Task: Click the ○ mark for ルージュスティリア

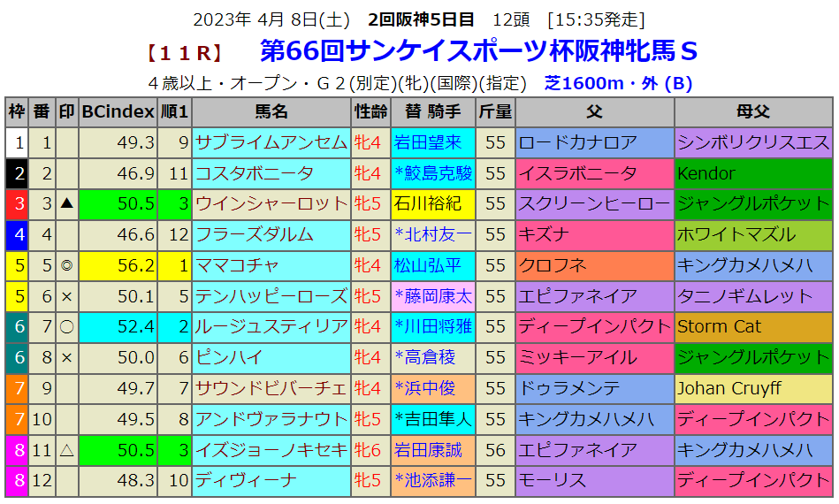Action: click(67, 327)
